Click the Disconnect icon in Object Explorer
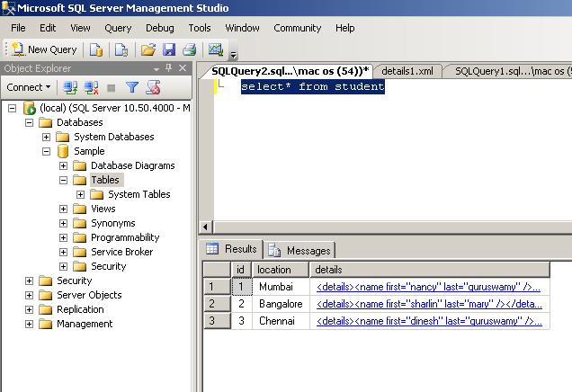This screenshot has width=572, height=392. click(x=91, y=87)
